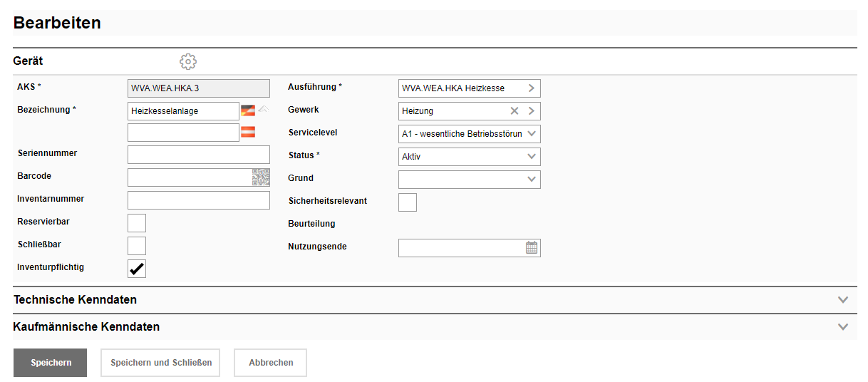Open the Servicelevel dropdown

point(469,134)
